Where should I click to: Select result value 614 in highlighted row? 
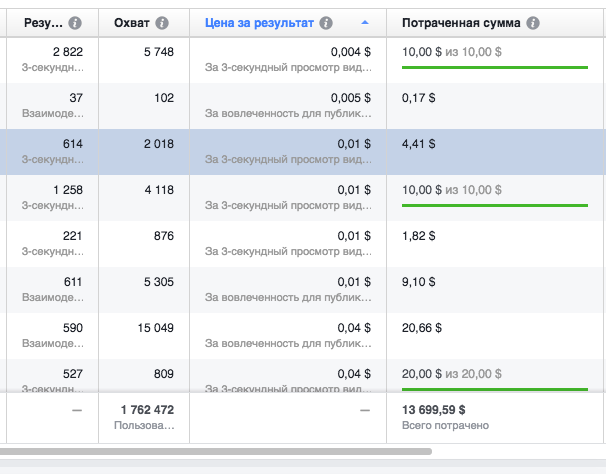point(73,144)
